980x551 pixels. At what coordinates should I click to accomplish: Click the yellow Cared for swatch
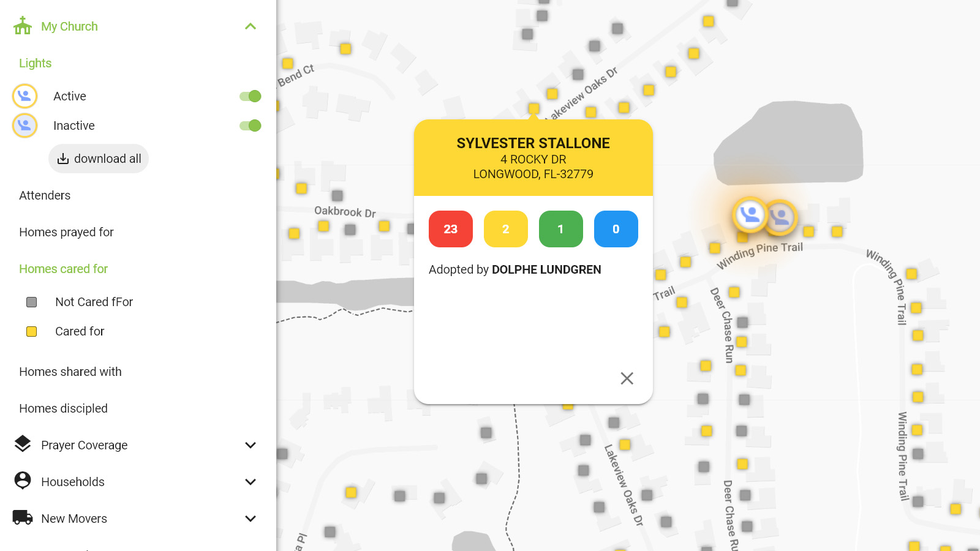click(32, 331)
